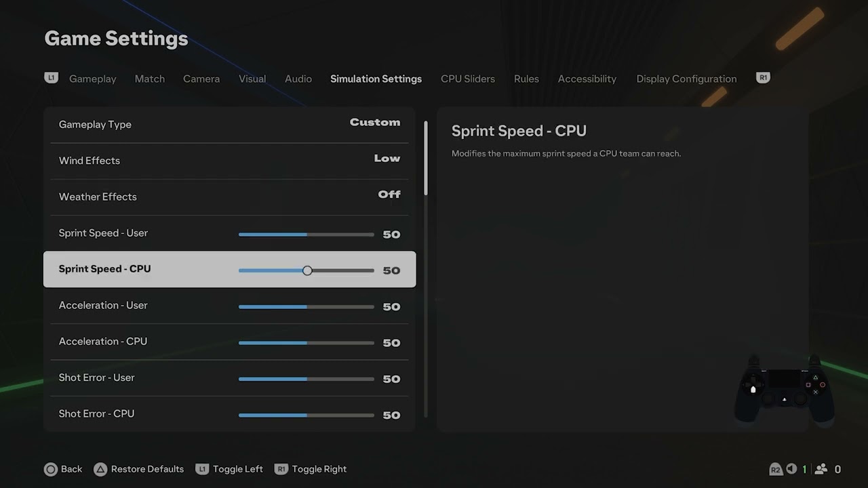Click the R1 Toggle Right icon
This screenshot has height=488, width=868.
coord(281,469)
